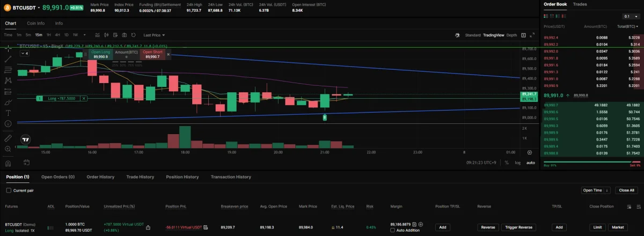Click the TradingView logo on chart
This screenshot has width=644, height=236.
(x=25, y=139)
